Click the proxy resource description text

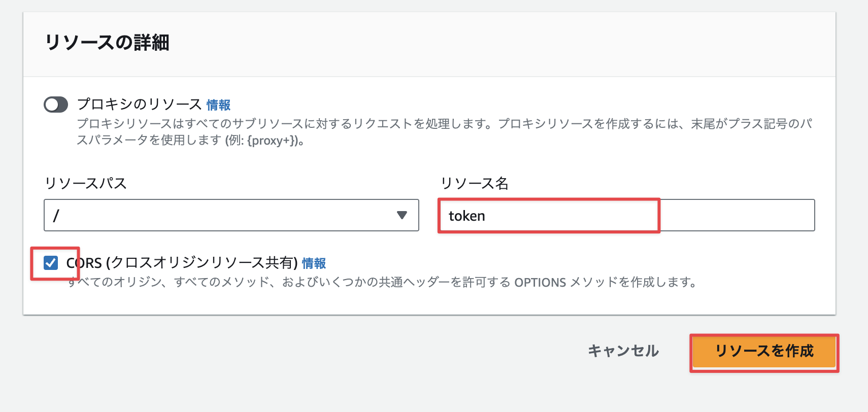[445, 132]
